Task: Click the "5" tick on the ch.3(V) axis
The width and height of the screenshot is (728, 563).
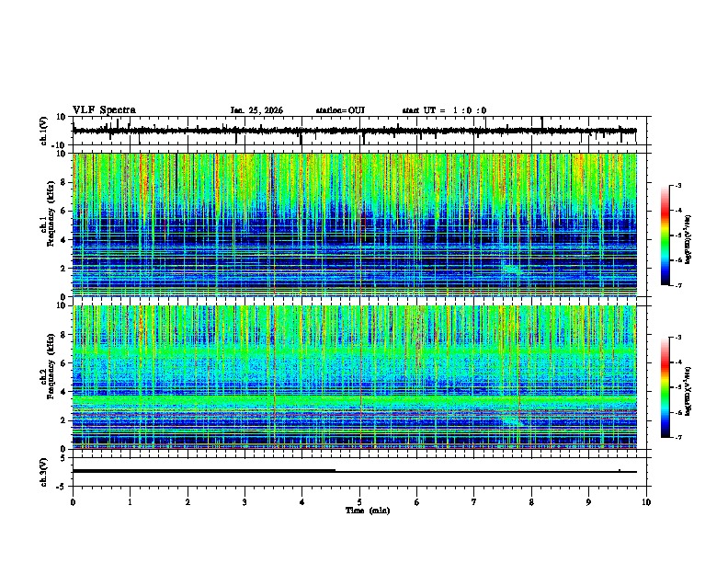Action: click(x=64, y=458)
